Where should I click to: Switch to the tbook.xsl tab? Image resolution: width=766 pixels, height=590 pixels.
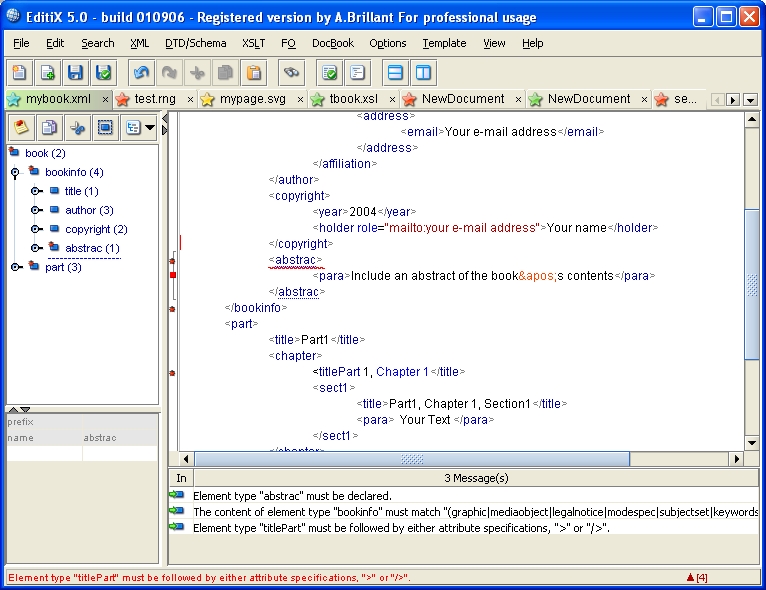click(353, 99)
